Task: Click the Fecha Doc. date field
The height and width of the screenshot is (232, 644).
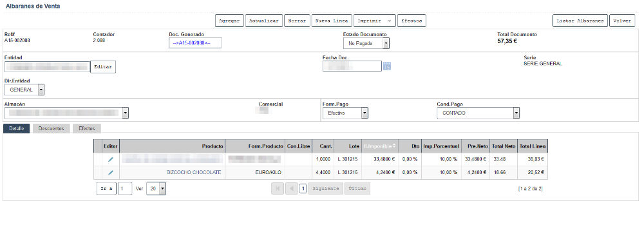Action: tap(352, 66)
